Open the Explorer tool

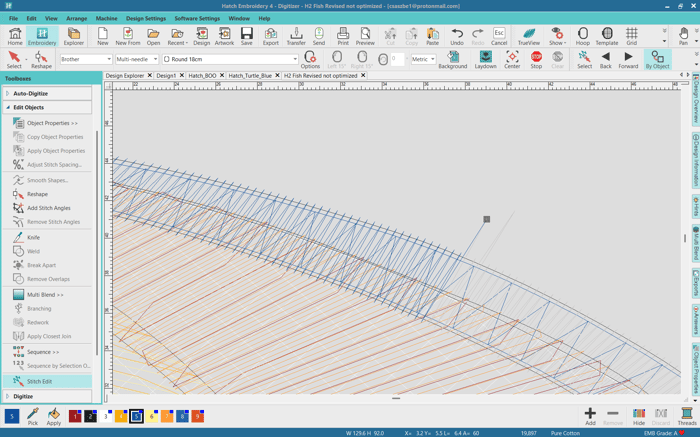[74, 36]
